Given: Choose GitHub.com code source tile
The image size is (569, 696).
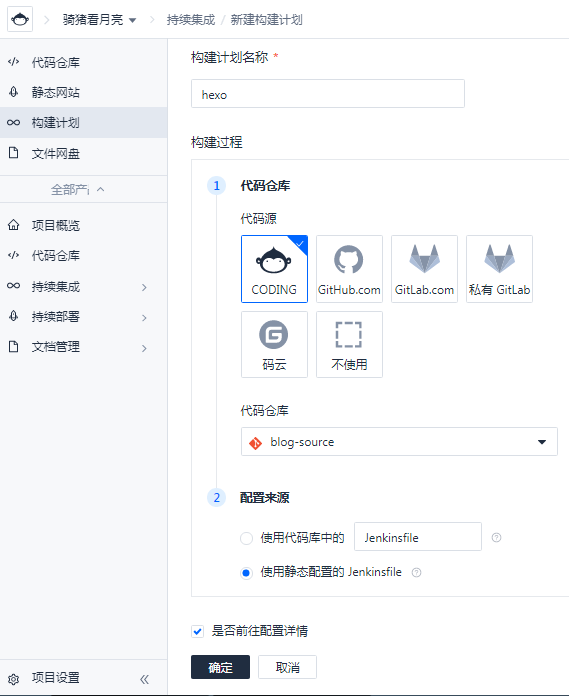Looking at the screenshot, I should [x=349, y=269].
